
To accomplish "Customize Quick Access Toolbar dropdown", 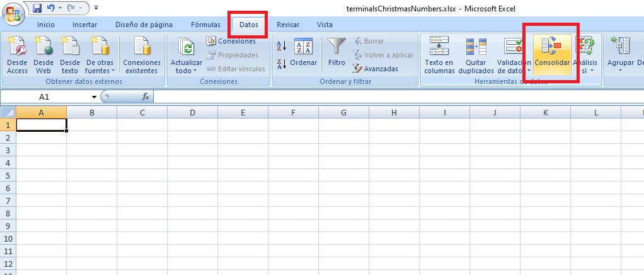I will tap(96, 8).
